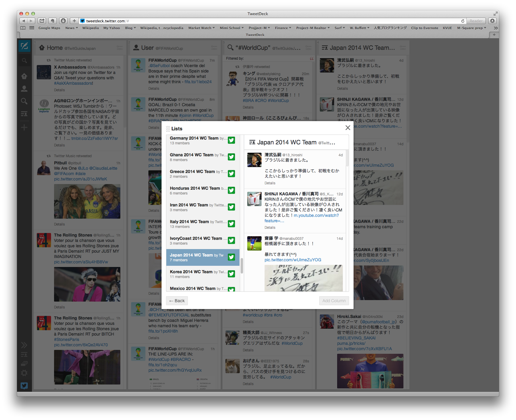
Task: Select Italy 2014 WC Team list
Action: point(203,224)
